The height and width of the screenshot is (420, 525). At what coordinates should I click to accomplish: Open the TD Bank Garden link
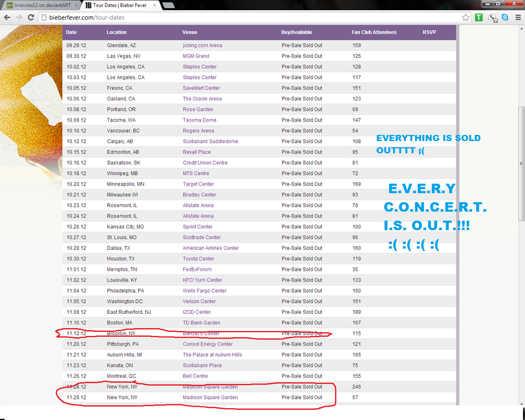click(x=201, y=323)
